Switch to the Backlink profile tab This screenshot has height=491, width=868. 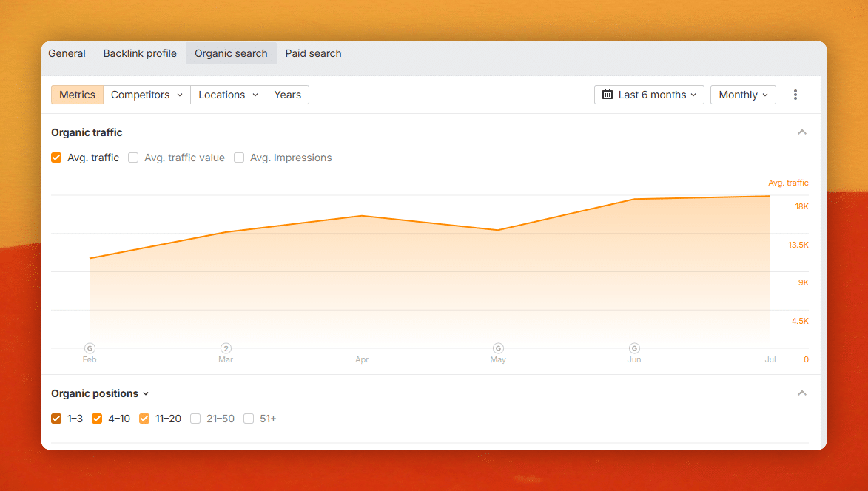(x=140, y=54)
